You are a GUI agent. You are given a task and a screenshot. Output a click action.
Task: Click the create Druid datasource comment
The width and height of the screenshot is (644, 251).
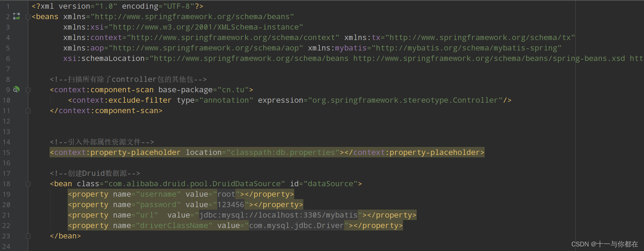coord(95,173)
